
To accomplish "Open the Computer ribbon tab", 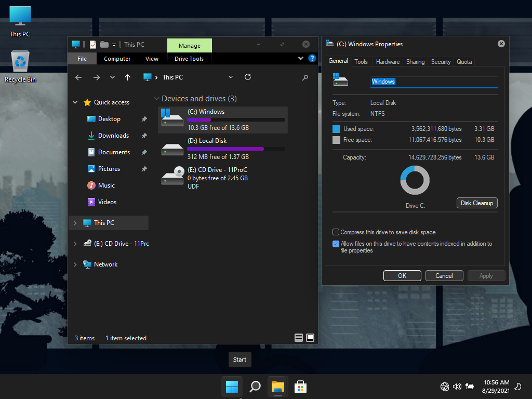I will coord(117,59).
